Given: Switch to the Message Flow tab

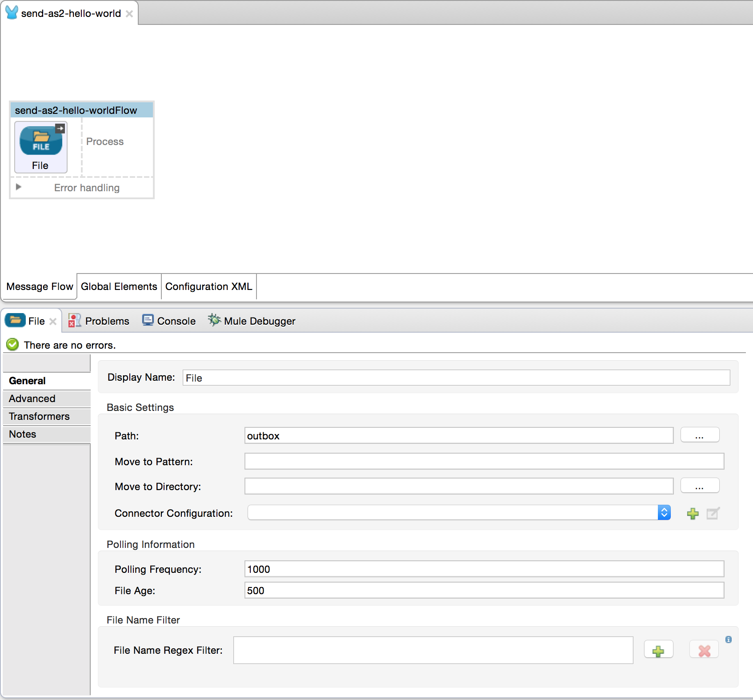Looking at the screenshot, I should coord(40,286).
